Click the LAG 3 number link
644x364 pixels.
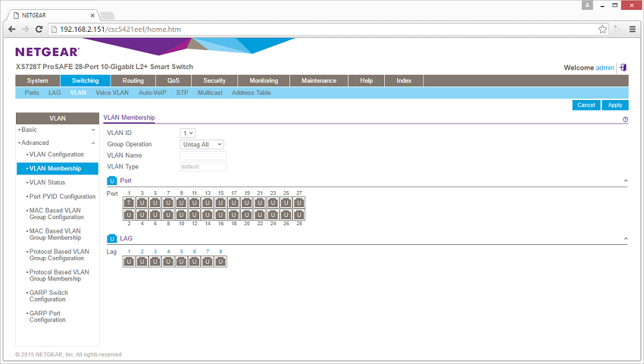(155, 252)
